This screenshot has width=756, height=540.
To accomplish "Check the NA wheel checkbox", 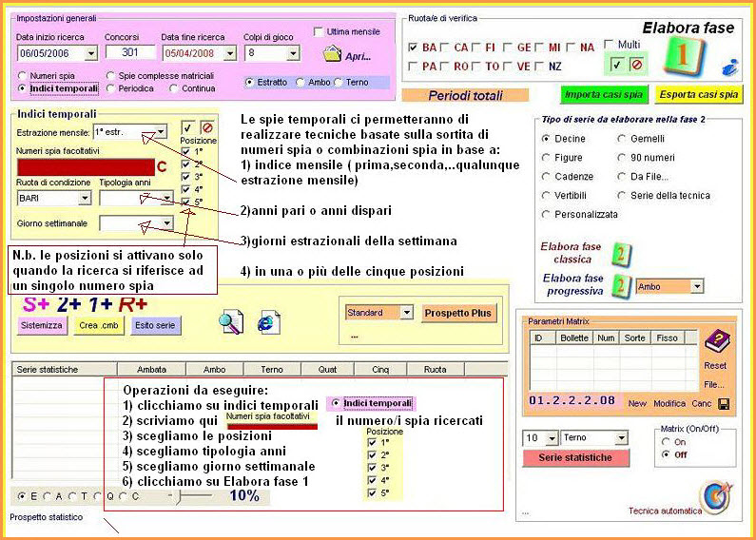I will click(571, 48).
